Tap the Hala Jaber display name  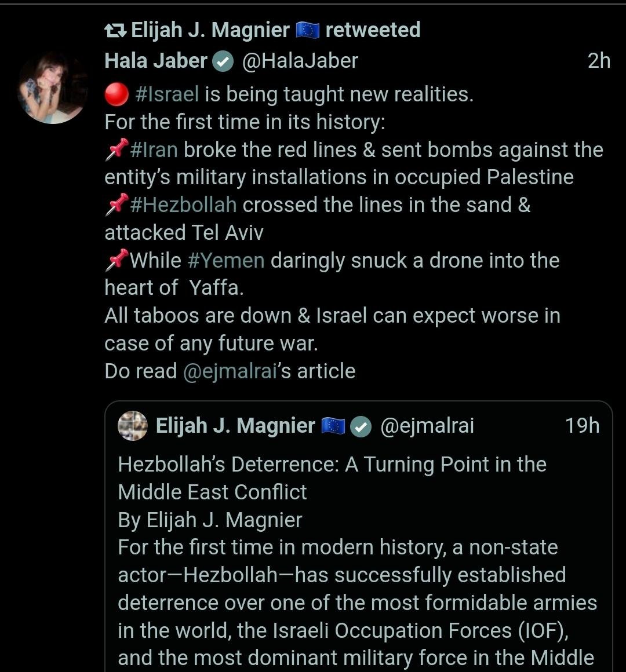tap(155, 61)
